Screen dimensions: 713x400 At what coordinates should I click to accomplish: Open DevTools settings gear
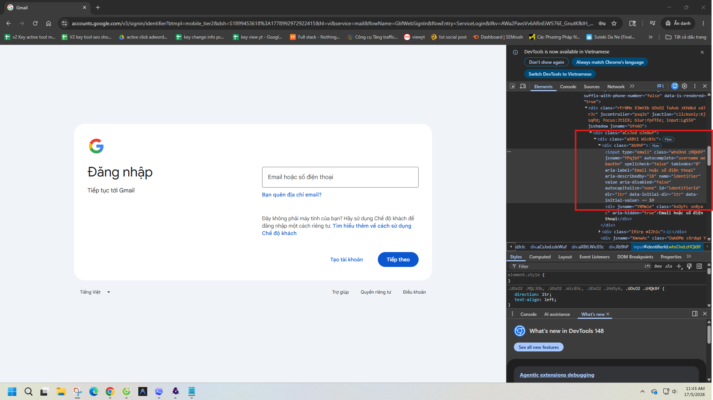tap(684, 86)
